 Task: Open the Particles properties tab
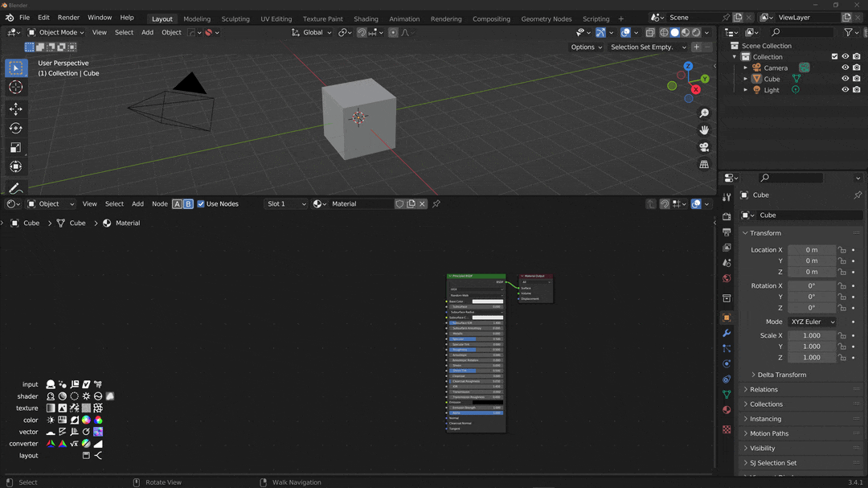(727, 348)
